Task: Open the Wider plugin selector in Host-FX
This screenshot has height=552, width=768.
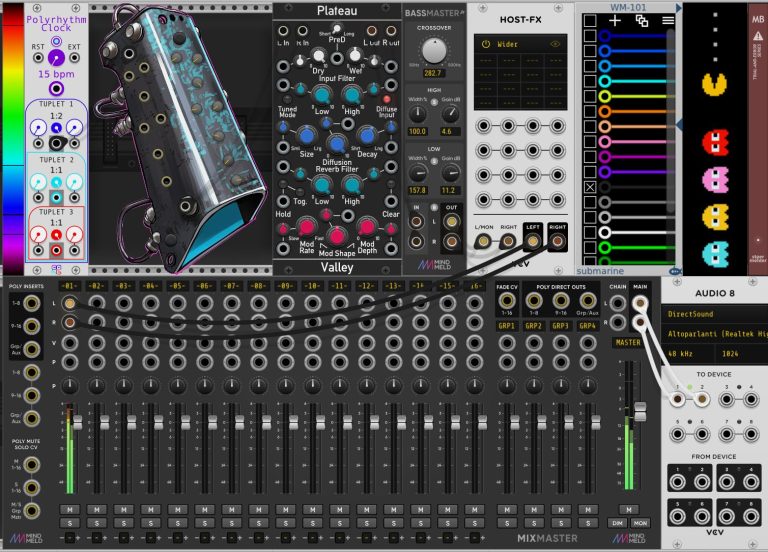Action: click(520, 44)
